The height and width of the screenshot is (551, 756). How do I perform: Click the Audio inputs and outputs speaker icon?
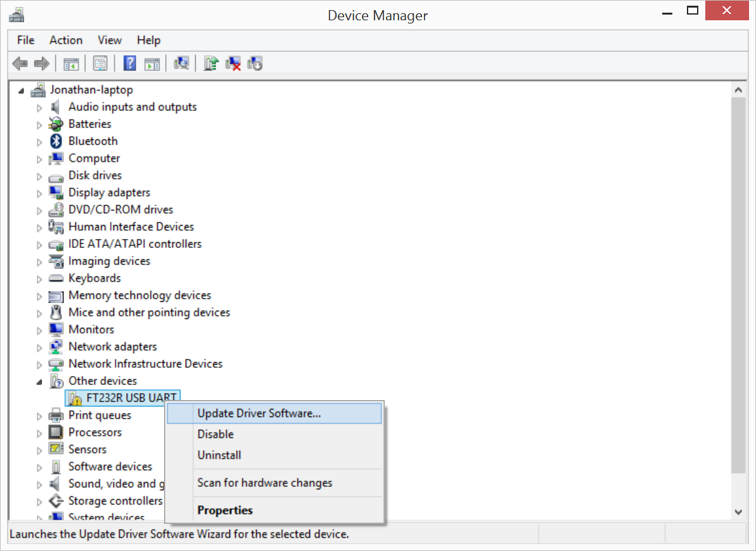56,107
